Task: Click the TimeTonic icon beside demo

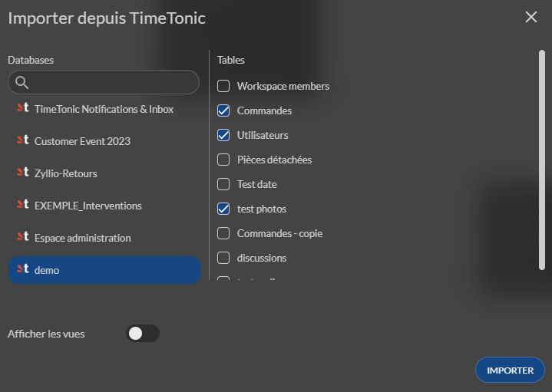Action: coord(23,268)
